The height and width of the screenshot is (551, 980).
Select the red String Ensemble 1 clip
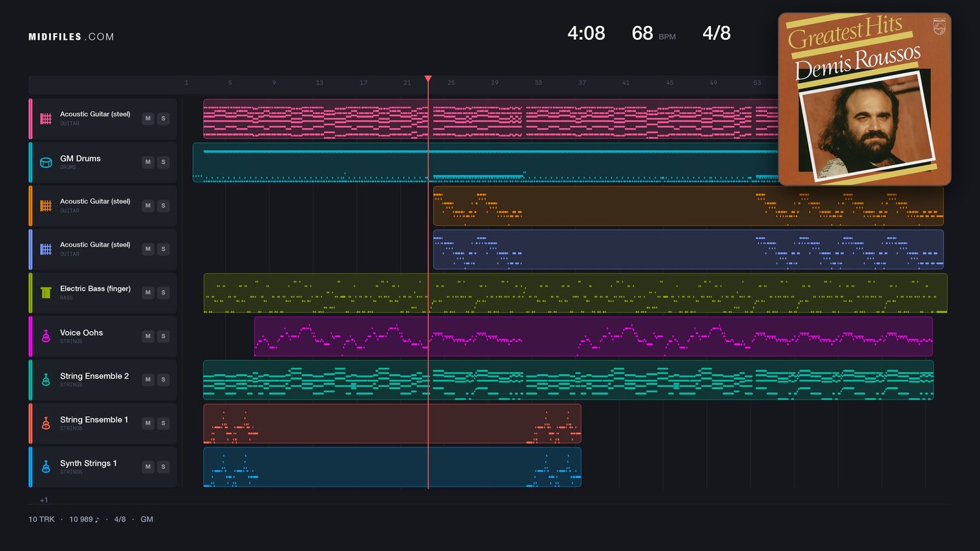click(x=392, y=423)
